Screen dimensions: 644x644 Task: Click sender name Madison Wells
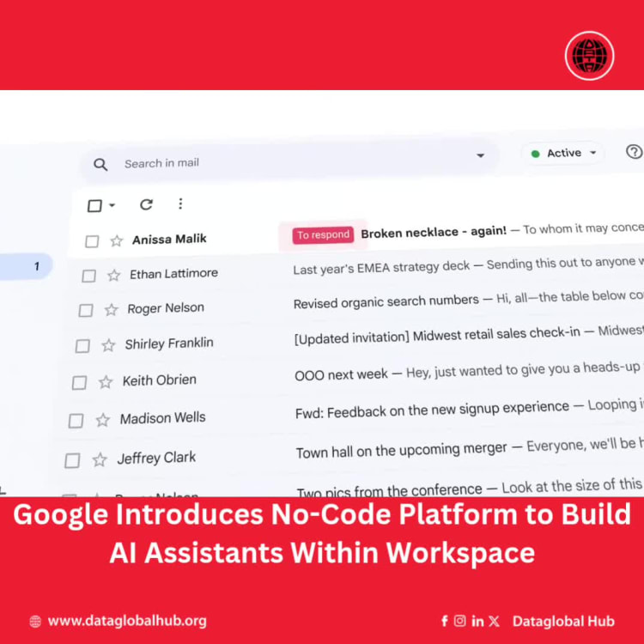tap(162, 418)
